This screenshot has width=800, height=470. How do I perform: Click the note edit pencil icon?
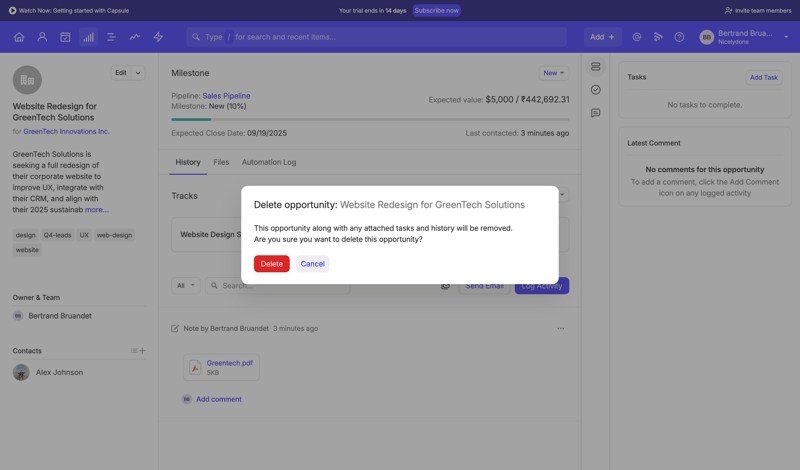click(x=175, y=329)
